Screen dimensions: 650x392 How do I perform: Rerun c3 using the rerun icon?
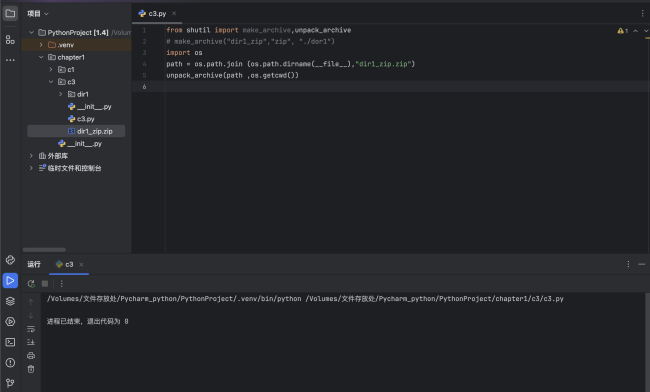tap(31, 283)
